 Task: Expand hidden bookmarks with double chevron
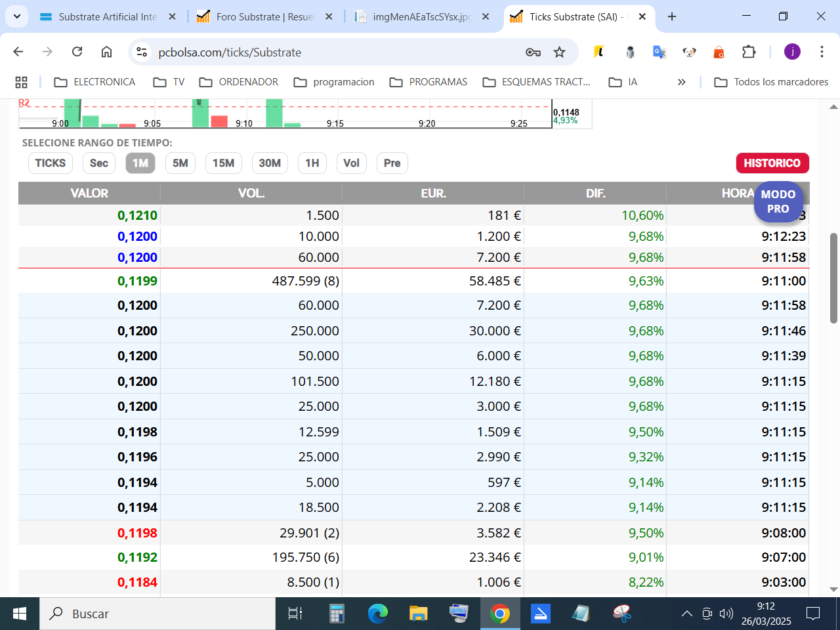coord(682,82)
